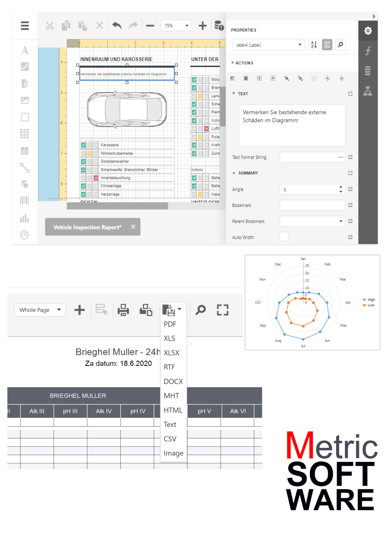Open the Export To dropdown arrow
This screenshot has width=392, height=548.
tap(180, 309)
